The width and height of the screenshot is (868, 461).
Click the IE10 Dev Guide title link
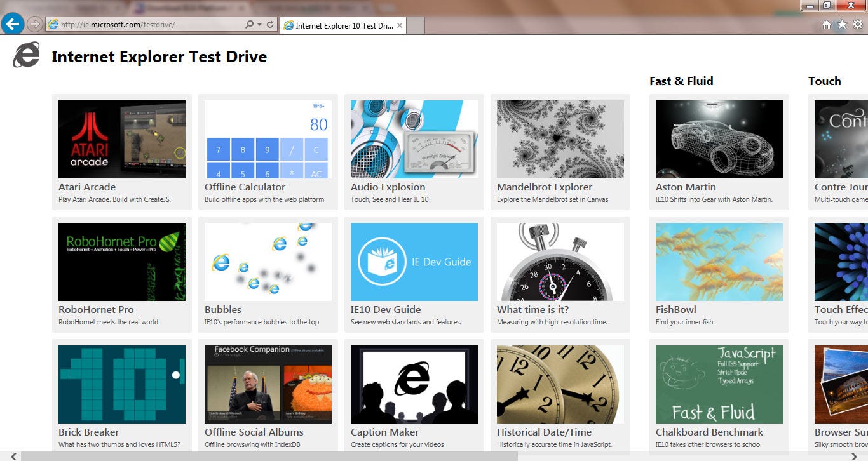pos(386,310)
